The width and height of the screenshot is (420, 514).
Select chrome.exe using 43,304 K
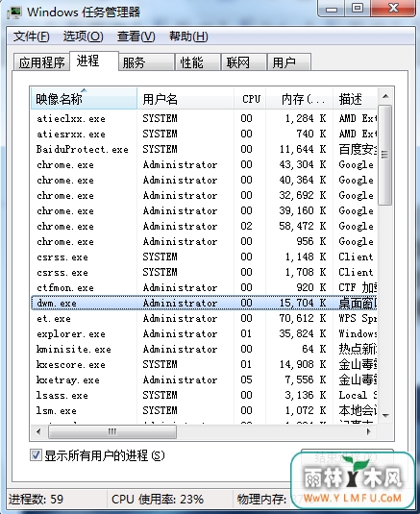(204, 164)
